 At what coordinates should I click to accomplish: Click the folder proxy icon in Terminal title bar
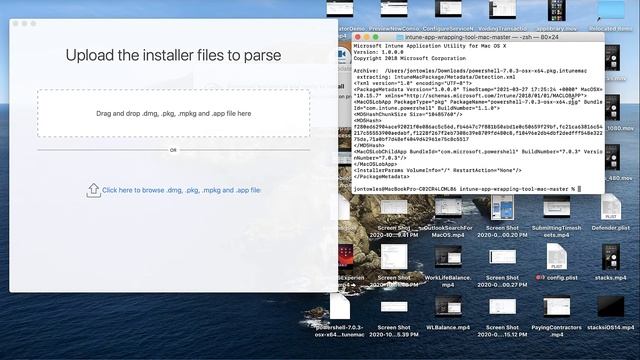pyautogui.click(x=400, y=37)
